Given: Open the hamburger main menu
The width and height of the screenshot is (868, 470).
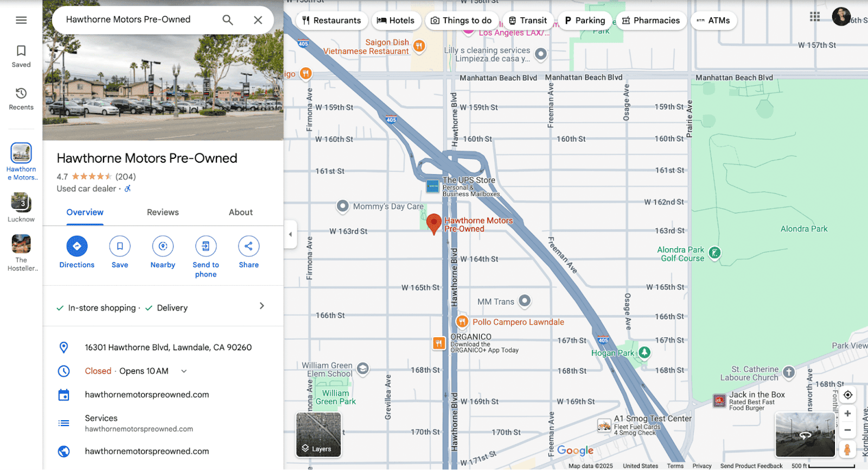Looking at the screenshot, I should [x=21, y=20].
